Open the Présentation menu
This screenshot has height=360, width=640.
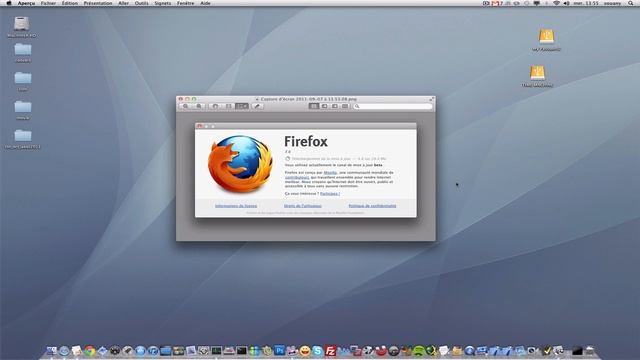click(x=98, y=3)
